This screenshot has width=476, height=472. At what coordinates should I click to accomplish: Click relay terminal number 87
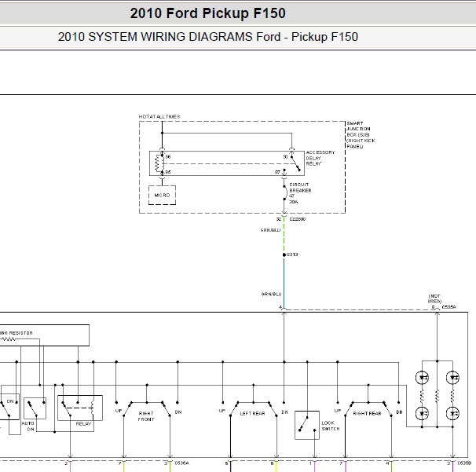pos(277,172)
